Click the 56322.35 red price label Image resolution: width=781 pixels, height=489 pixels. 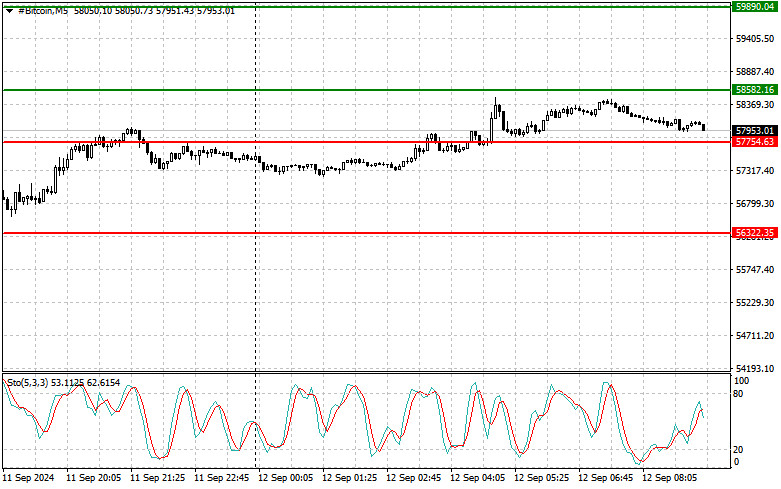point(755,233)
